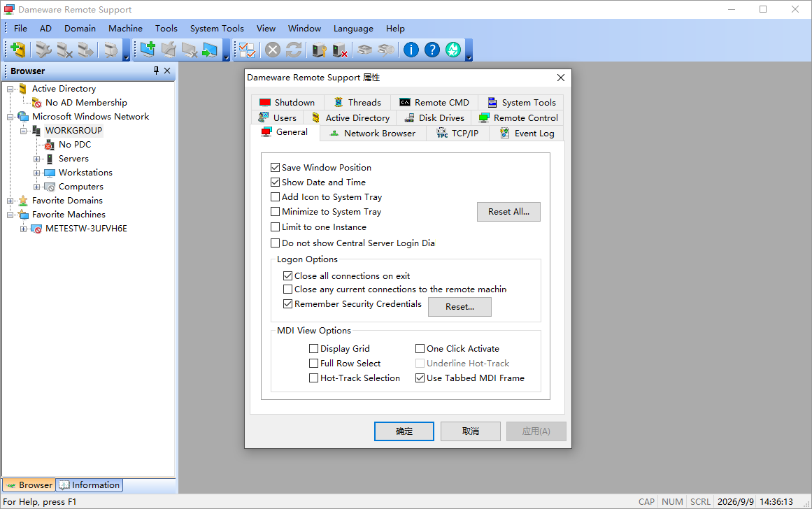Click the machine properties monitor wrench icon
The height and width of the screenshot is (509, 812).
tap(169, 50)
